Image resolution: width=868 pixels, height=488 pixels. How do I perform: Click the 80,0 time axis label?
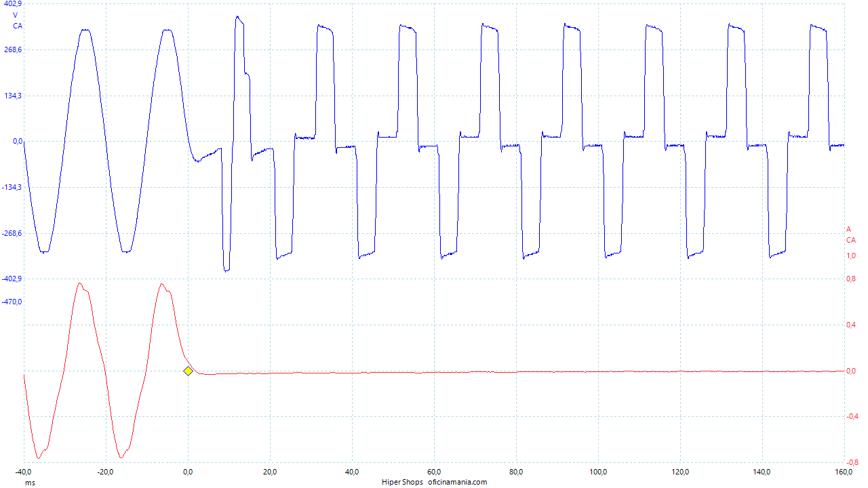coord(517,472)
